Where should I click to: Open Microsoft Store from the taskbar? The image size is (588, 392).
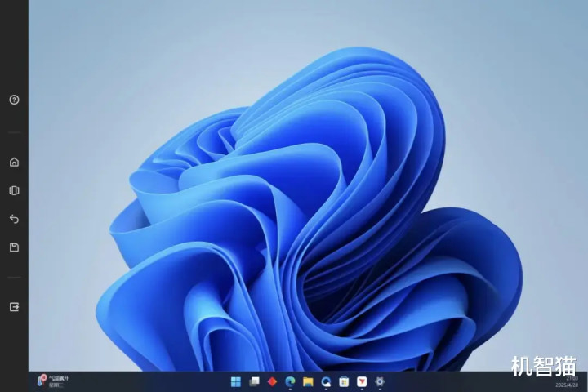point(344,382)
